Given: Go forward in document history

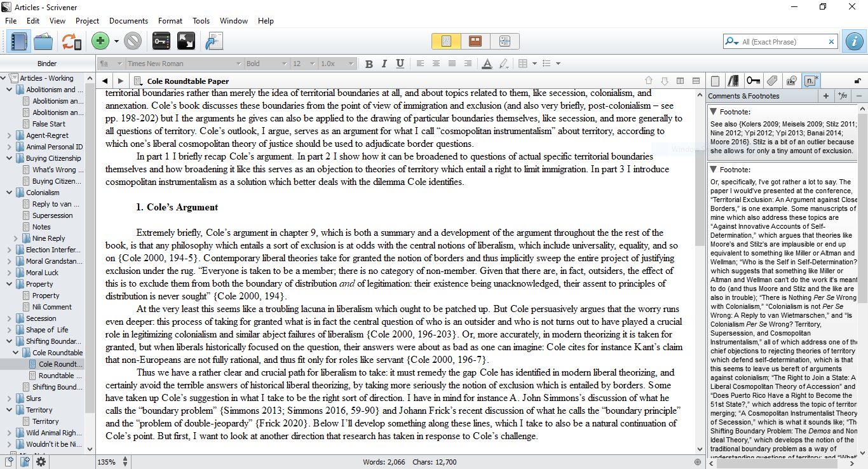Looking at the screenshot, I should coord(120,81).
